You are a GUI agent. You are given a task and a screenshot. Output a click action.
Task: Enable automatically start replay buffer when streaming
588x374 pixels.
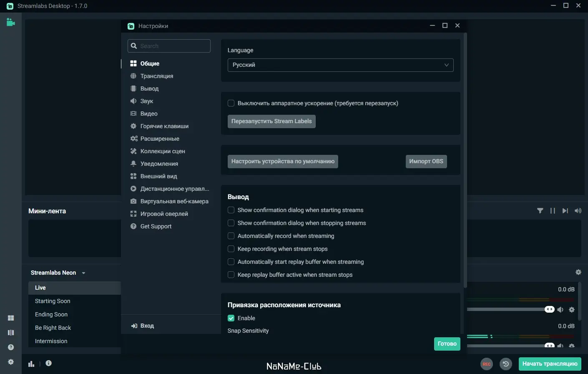pos(231,262)
